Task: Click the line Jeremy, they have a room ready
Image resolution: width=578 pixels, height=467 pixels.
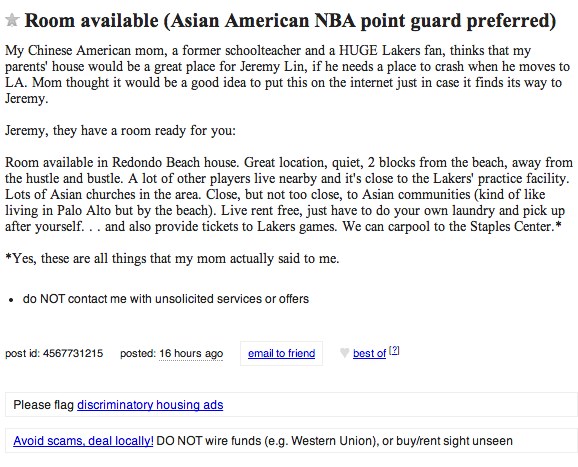Action: pyautogui.click(x=120, y=130)
